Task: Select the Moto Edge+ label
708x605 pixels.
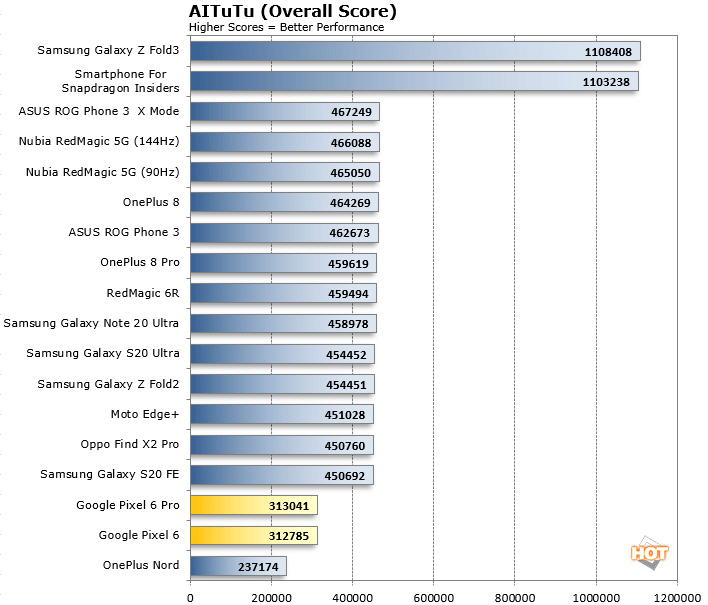Action: (x=145, y=414)
